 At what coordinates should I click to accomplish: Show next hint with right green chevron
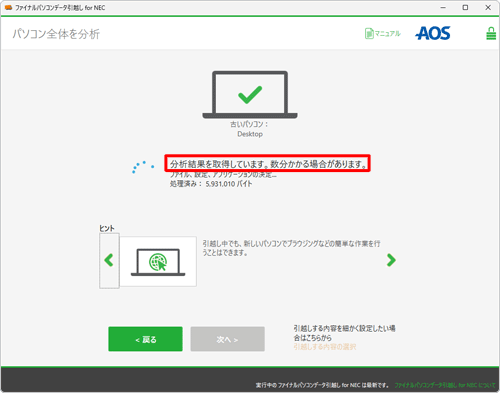[x=391, y=260]
